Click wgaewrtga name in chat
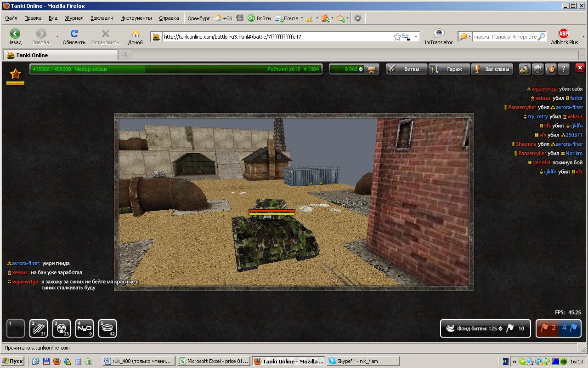Image resolution: width=588 pixels, height=368 pixels. pyautogui.click(x=26, y=282)
